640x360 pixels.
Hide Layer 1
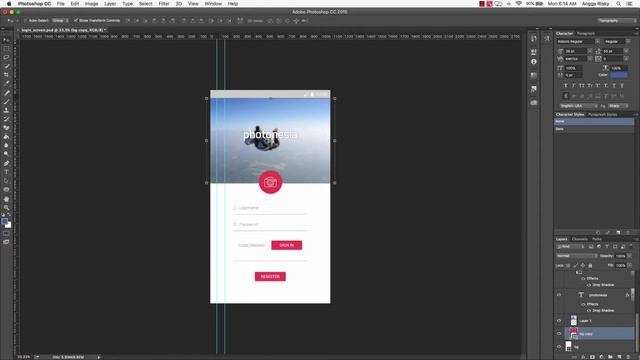click(559, 320)
